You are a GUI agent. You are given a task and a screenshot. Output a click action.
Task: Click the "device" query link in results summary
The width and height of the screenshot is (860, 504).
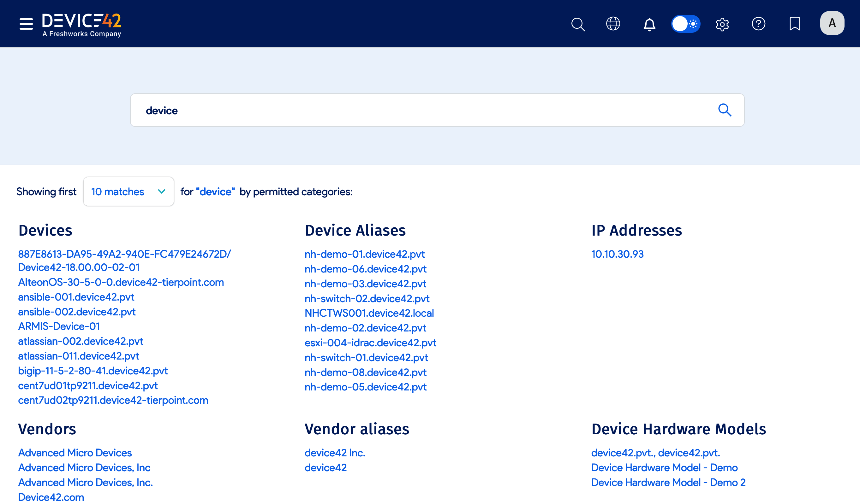point(215,192)
